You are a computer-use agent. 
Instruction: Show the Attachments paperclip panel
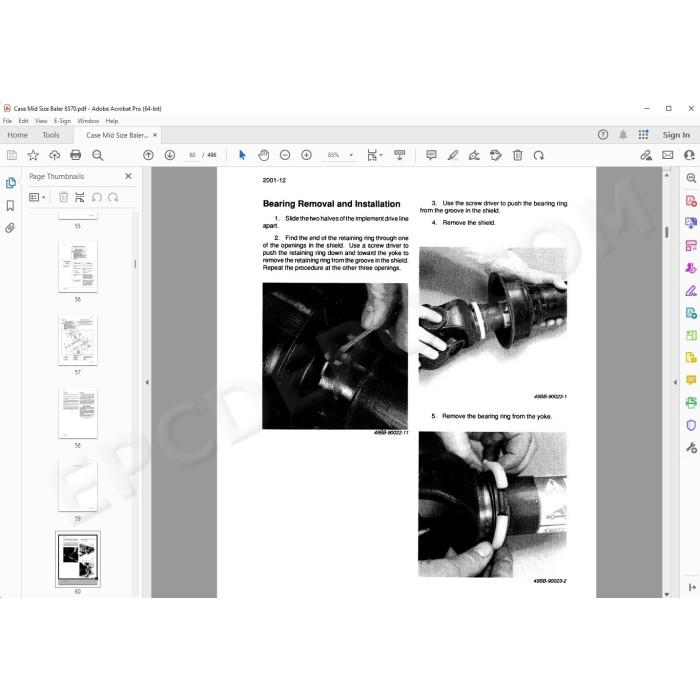(10, 228)
